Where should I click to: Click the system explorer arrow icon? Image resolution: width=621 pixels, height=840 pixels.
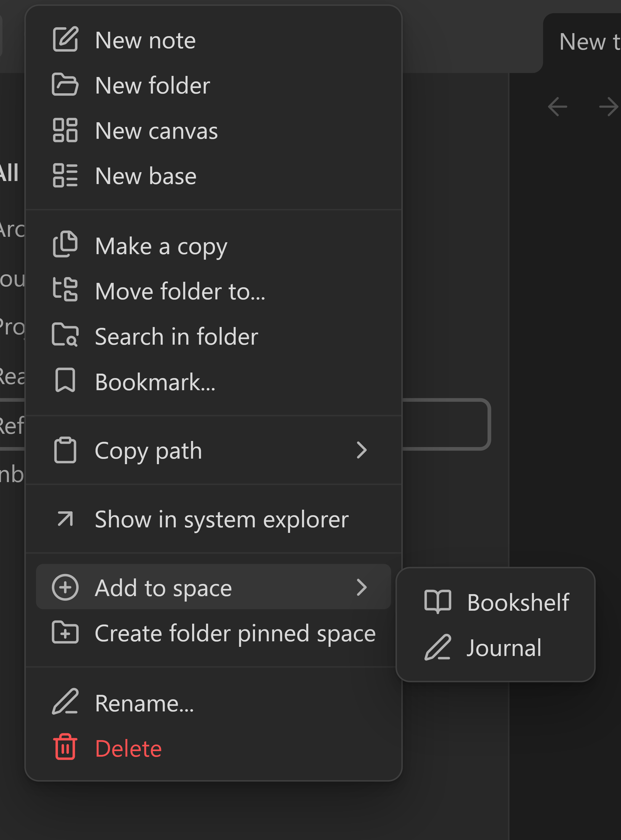(x=65, y=519)
